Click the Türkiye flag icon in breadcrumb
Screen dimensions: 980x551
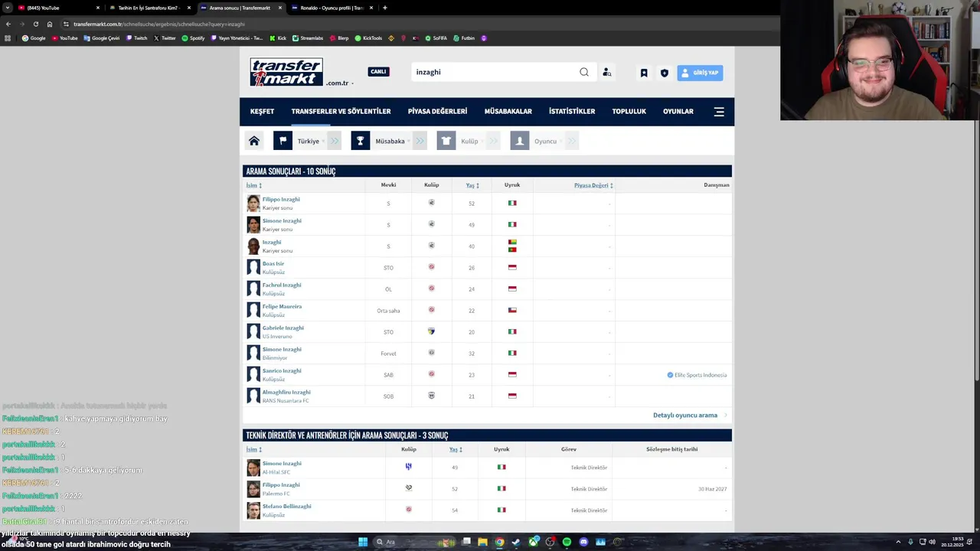[x=283, y=141]
